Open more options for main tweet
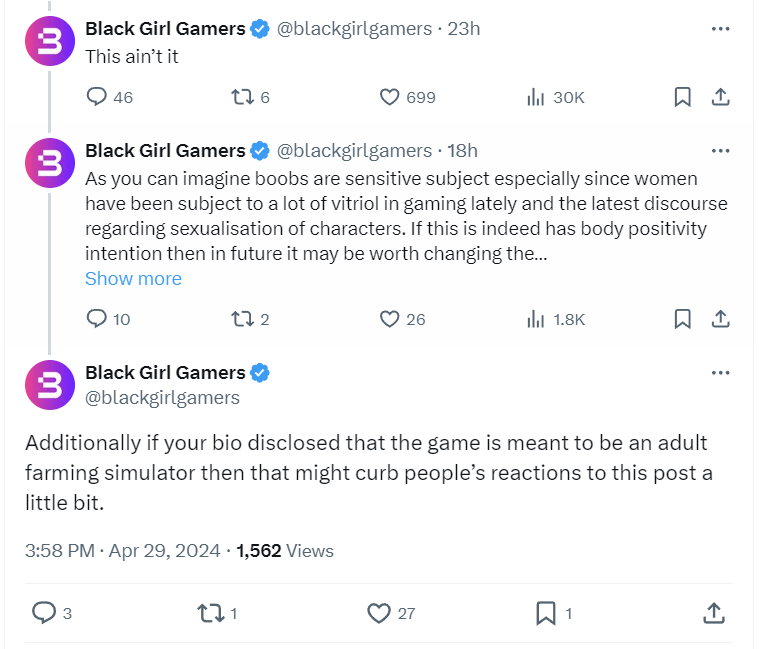The width and height of the screenshot is (765, 649). 720,373
